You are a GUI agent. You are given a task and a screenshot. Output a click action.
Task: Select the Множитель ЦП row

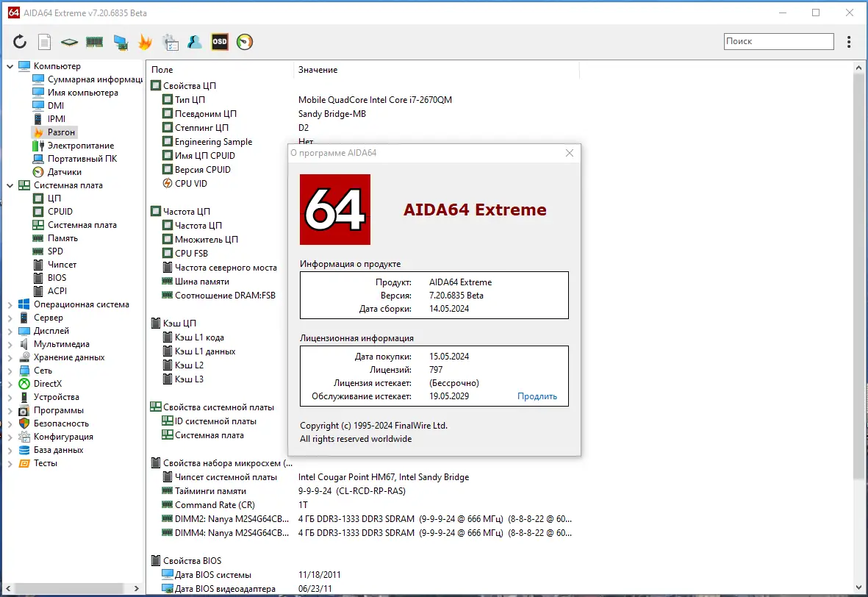[224, 240]
